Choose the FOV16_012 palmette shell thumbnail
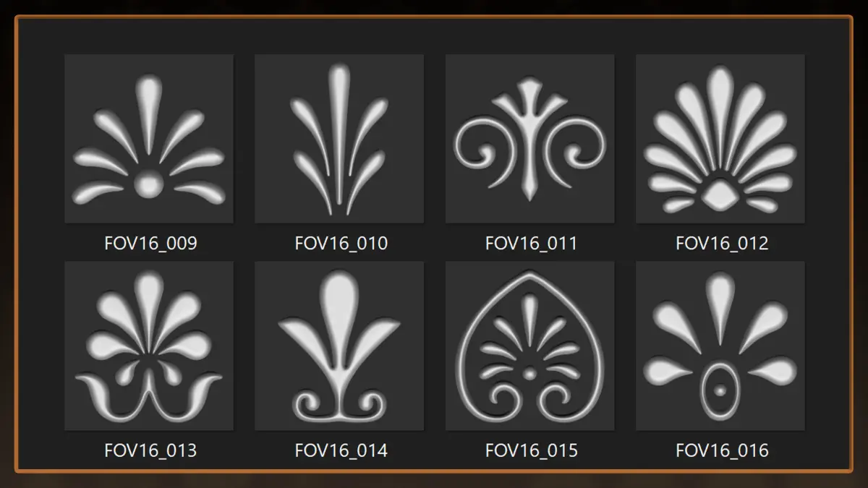 click(x=720, y=139)
